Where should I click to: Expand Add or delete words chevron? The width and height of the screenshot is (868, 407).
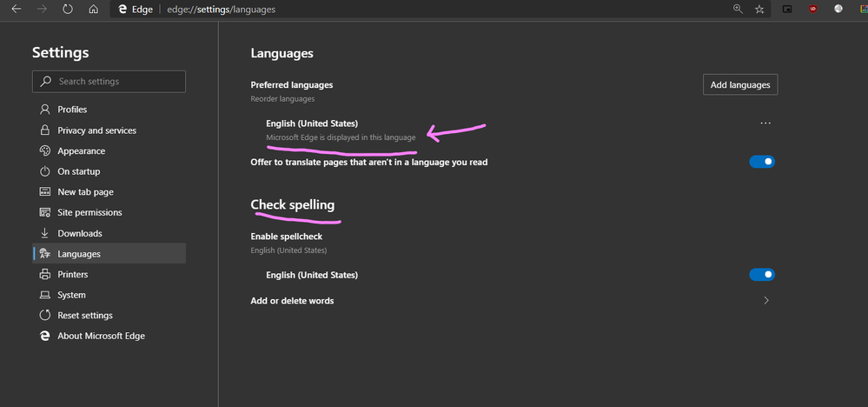click(766, 301)
